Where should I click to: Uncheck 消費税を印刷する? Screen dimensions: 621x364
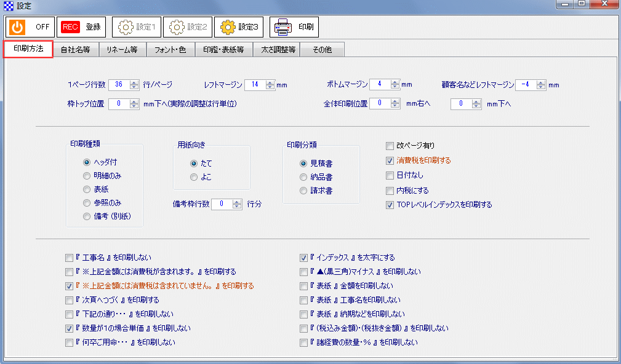tap(390, 160)
